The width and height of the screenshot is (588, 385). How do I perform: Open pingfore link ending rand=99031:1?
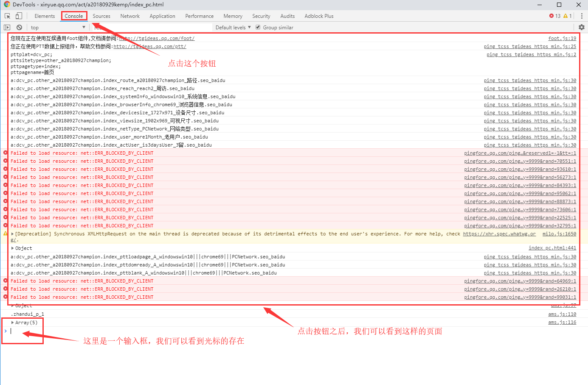pyautogui.click(x=520, y=297)
